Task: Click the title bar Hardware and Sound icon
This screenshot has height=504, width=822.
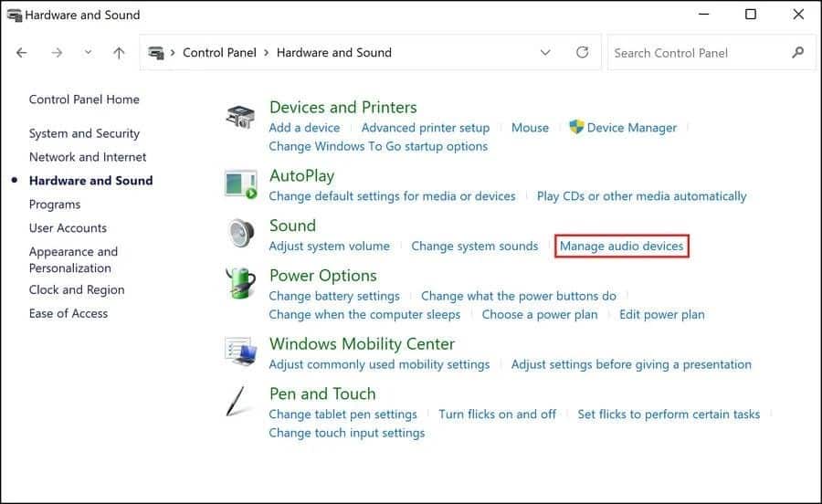Action: pos(15,15)
